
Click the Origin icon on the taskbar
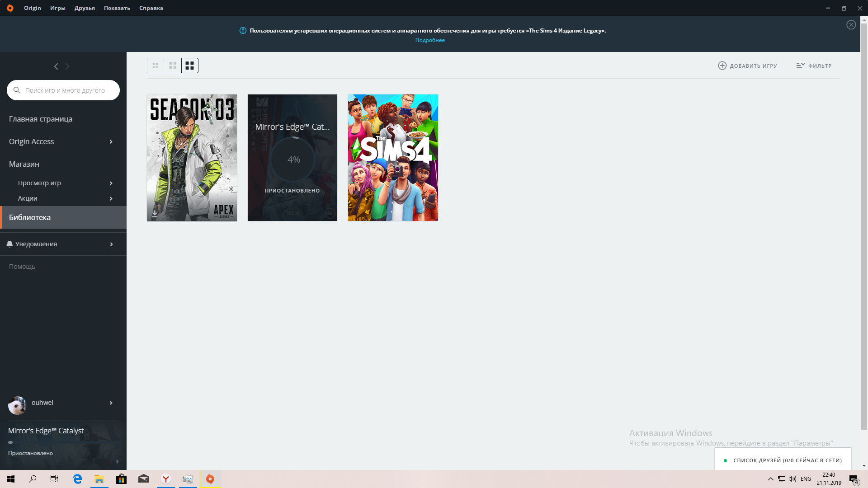point(210,479)
